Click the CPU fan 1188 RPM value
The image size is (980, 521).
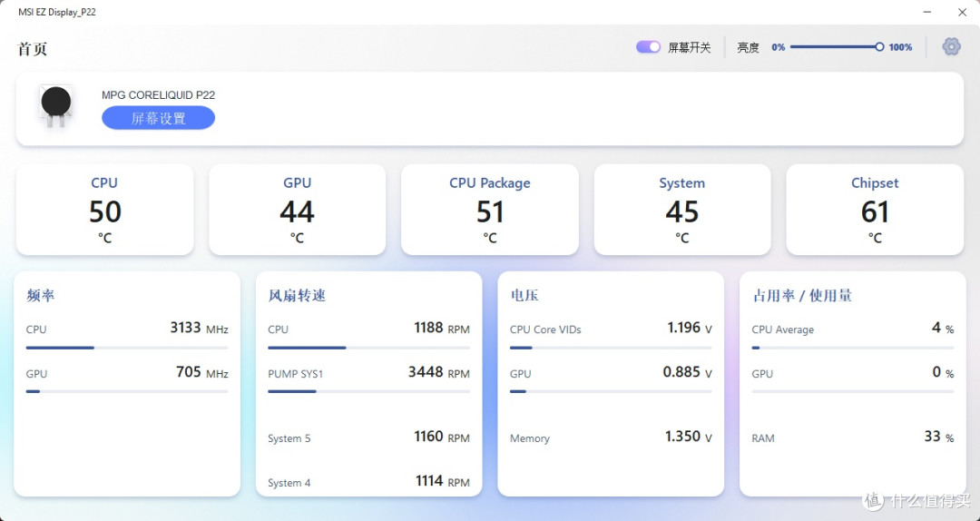(x=441, y=328)
